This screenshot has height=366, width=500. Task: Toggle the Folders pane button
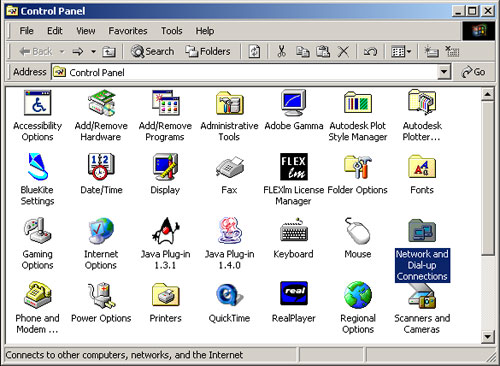pyautogui.click(x=208, y=52)
